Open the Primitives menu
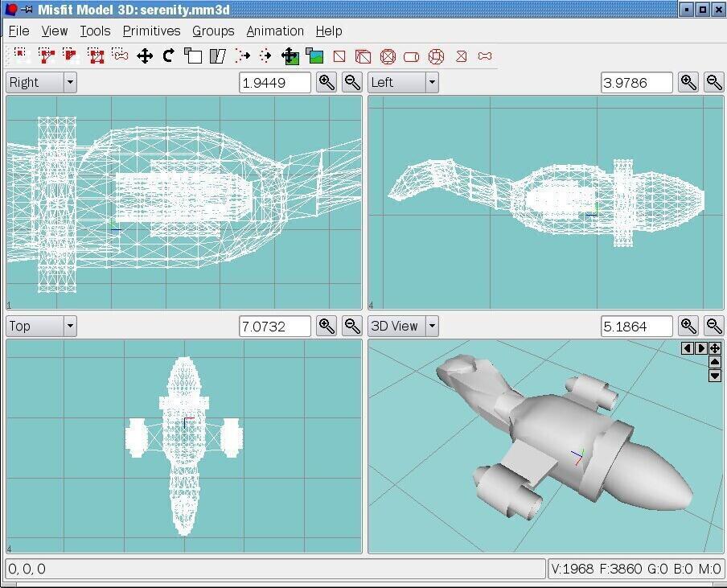 [x=151, y=31]
